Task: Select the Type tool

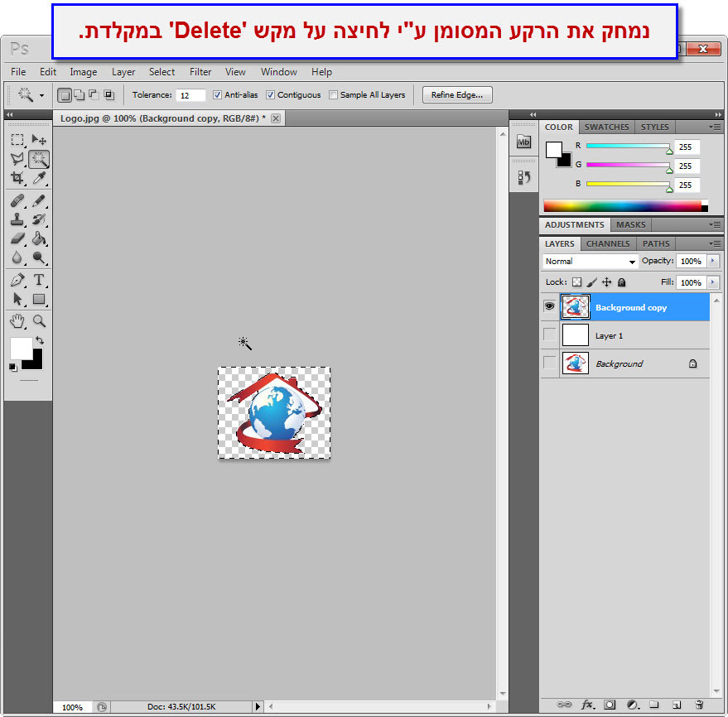Action: coord(38,280)
